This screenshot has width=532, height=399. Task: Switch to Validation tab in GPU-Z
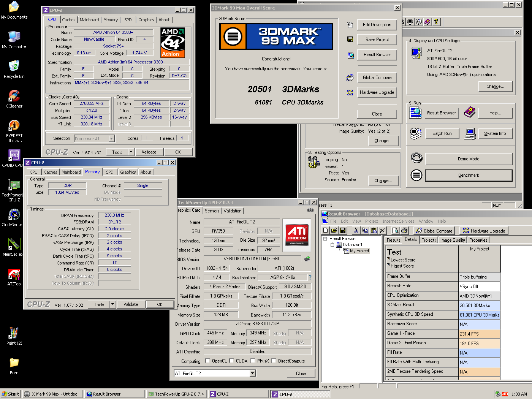coord(233,211)
